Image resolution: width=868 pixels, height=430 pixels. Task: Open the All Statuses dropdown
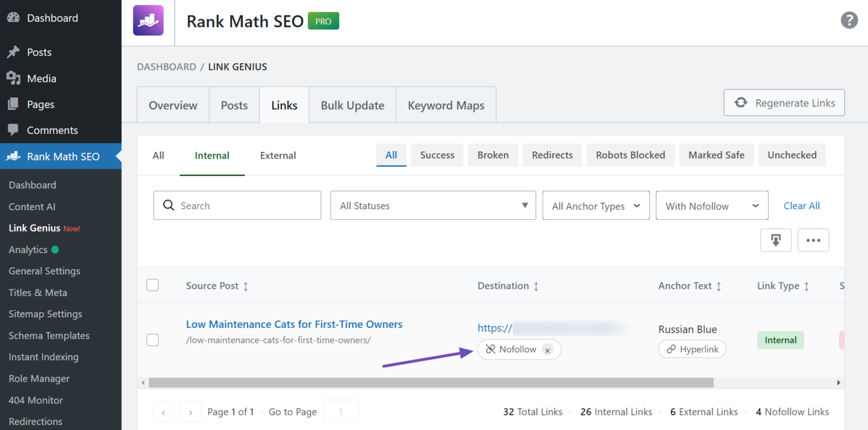pyautogui.click(x=433, y=206)
